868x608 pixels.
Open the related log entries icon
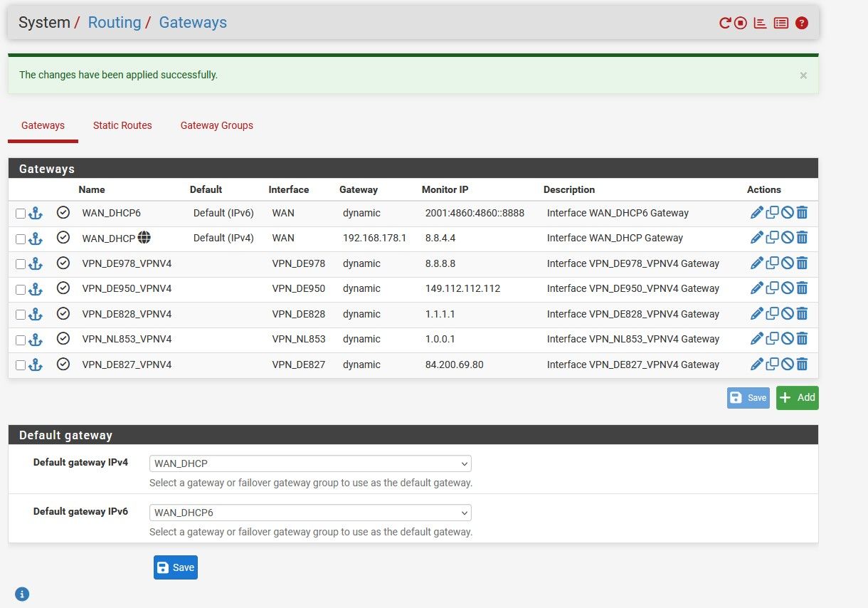[x=780, y=23]
